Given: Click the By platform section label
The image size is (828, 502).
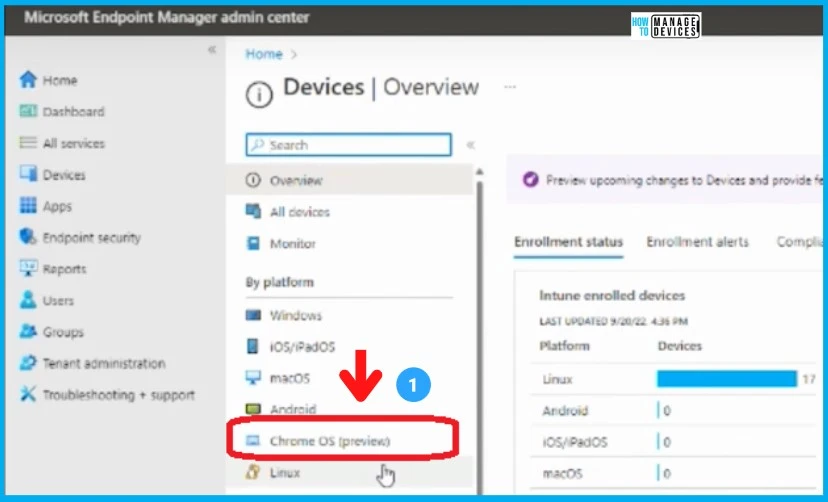Looking at the screenshot, I should point(279,282).
